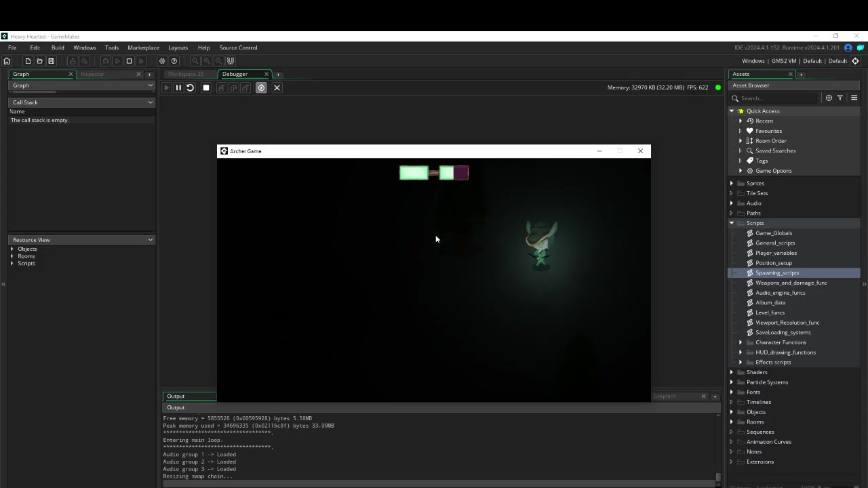
Task: Click the Spawning_scripts script icon
Action: pyautogui.click(x=750, y=272)
